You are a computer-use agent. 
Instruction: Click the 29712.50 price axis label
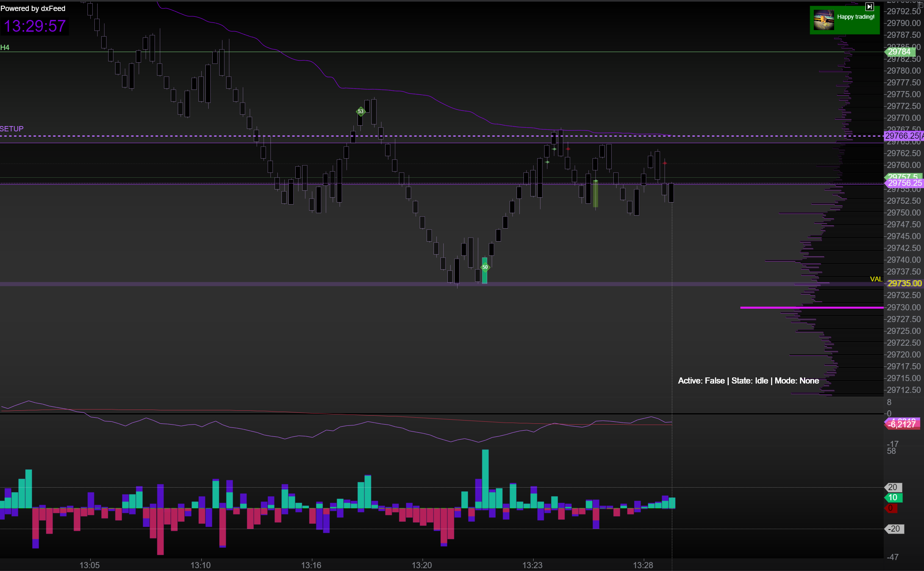[x=904, y=390]
